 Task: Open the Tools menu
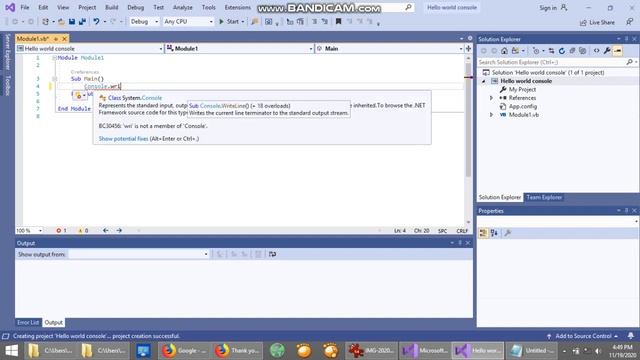point(209,7)
